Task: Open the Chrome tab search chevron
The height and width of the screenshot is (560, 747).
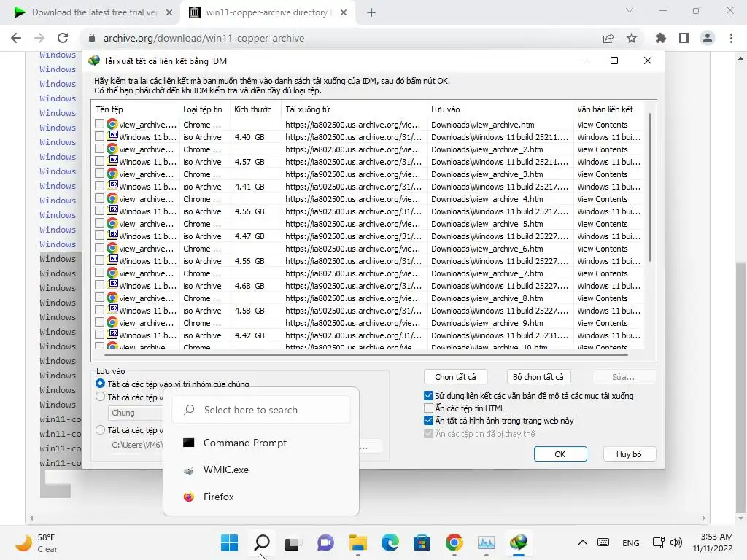Action: 630,10
